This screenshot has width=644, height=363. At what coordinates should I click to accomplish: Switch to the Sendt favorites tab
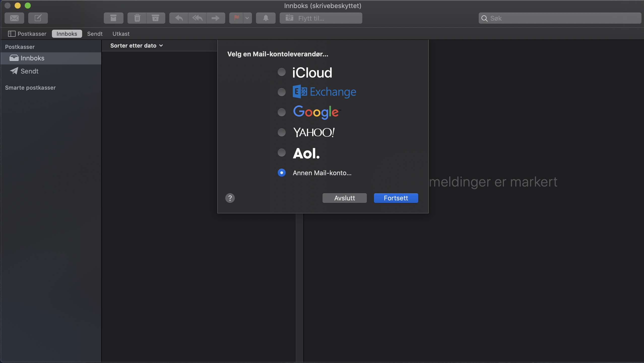coord(95,34)
